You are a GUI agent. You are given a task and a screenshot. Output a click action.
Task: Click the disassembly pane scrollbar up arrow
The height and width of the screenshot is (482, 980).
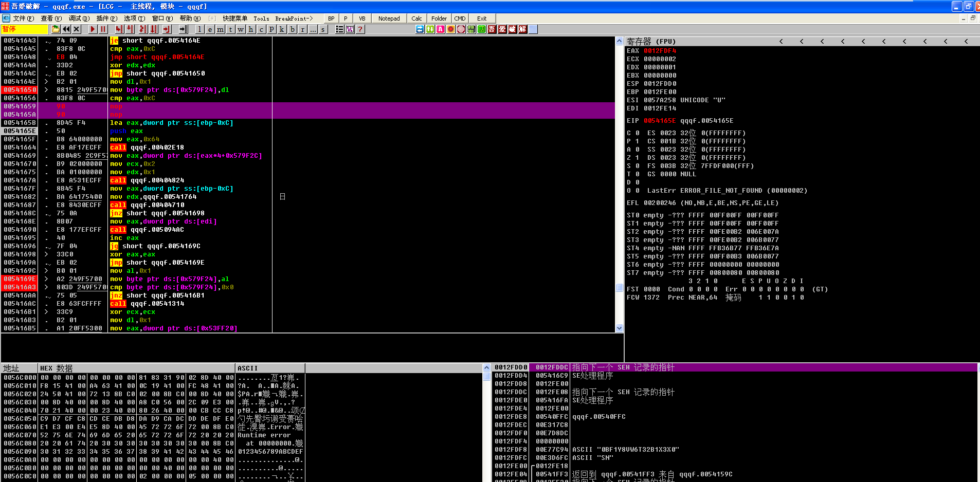coord(620,41)
